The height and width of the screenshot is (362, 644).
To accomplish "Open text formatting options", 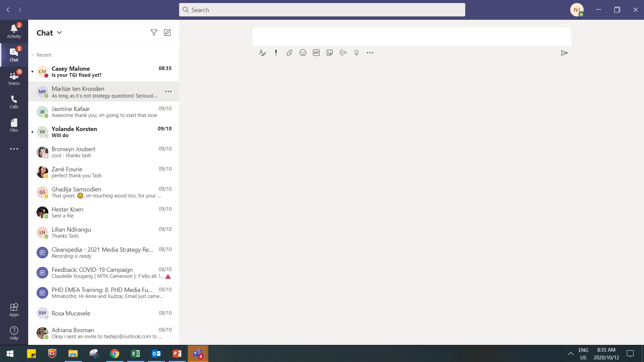I will tap(262, 53).
